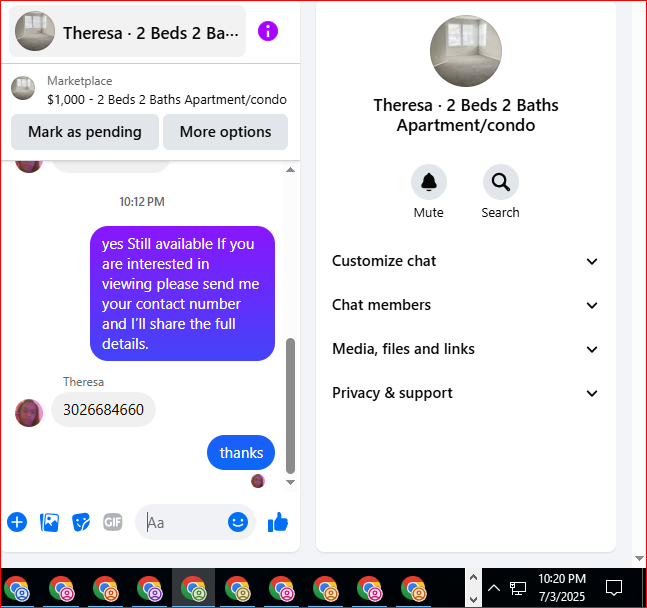Click chat scrollbar down arrow
This screenshot has height=608, width=647.
click(290, 482)
